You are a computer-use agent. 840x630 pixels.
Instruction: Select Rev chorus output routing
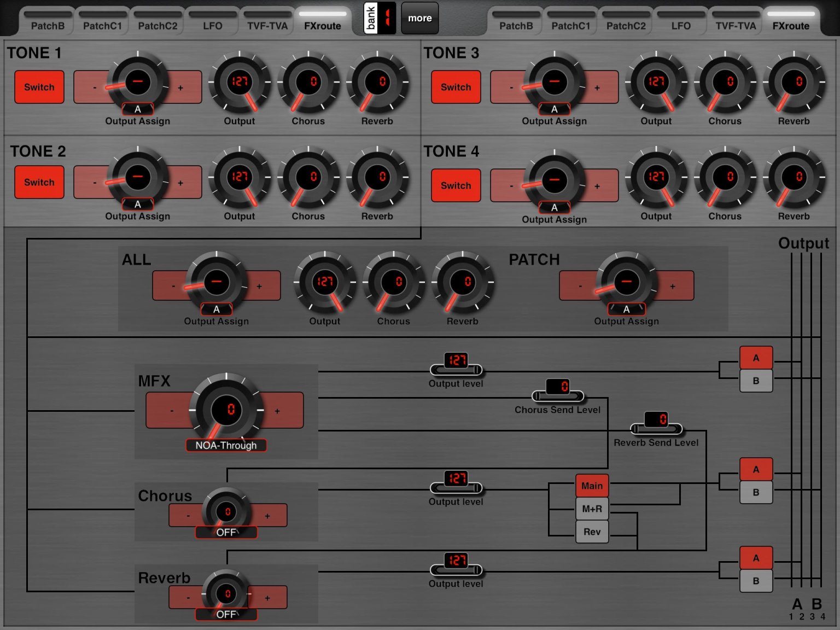592,532
